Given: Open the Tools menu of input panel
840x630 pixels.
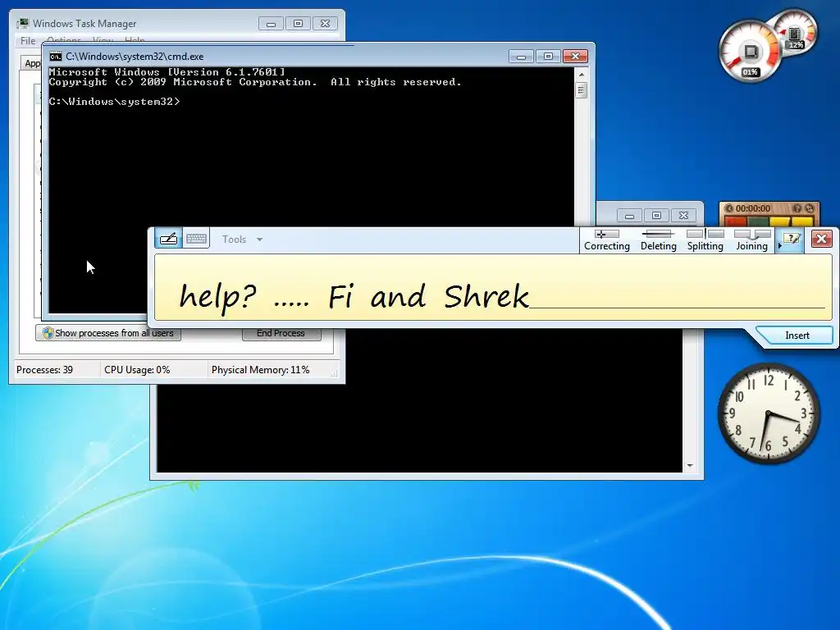Looking at the screenshot, I should 242,240.
